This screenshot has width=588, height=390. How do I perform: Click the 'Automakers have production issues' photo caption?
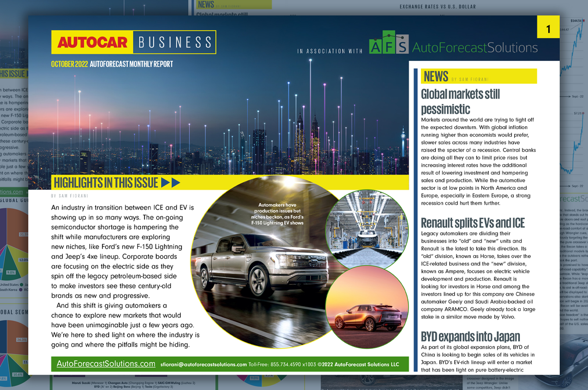[x=277, y=214]
